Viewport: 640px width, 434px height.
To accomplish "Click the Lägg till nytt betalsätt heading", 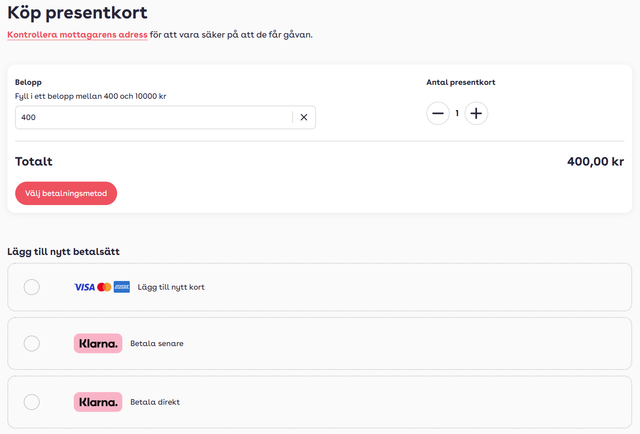I will (x=70, y=251).
